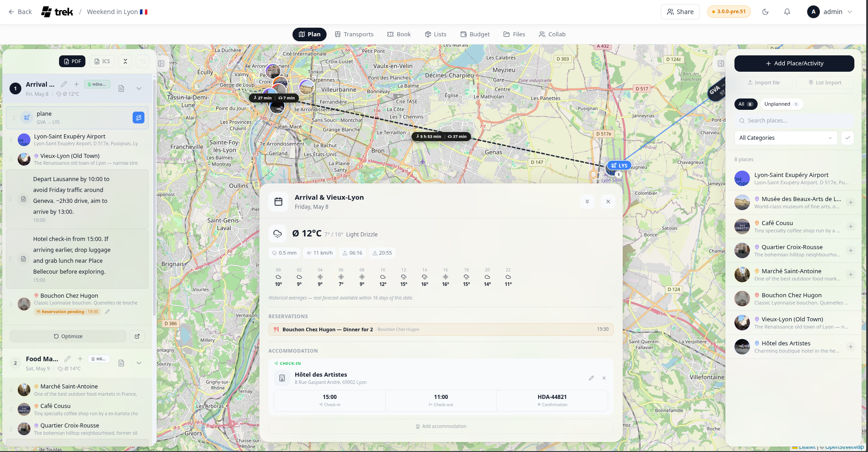Select the plane GVA to LYS icon
Image resolution: width=868 pixels, height=452 pixels.
pos(27,118)
